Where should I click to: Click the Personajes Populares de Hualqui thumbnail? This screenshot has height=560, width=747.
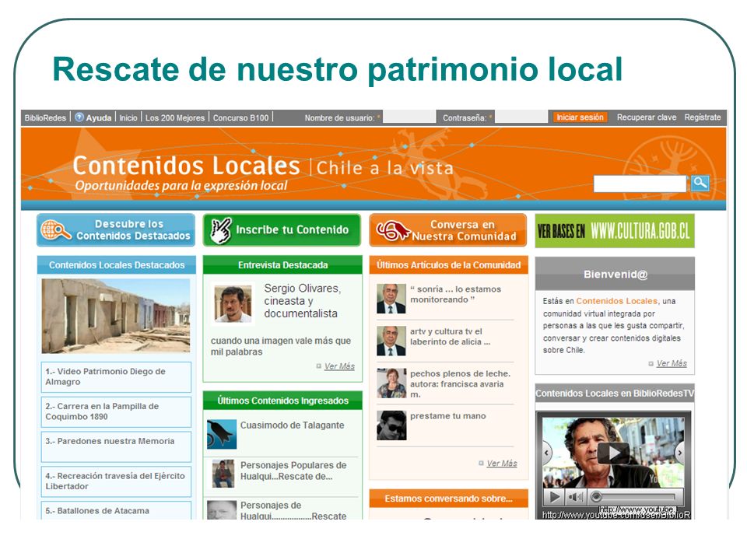pos(223,474)
